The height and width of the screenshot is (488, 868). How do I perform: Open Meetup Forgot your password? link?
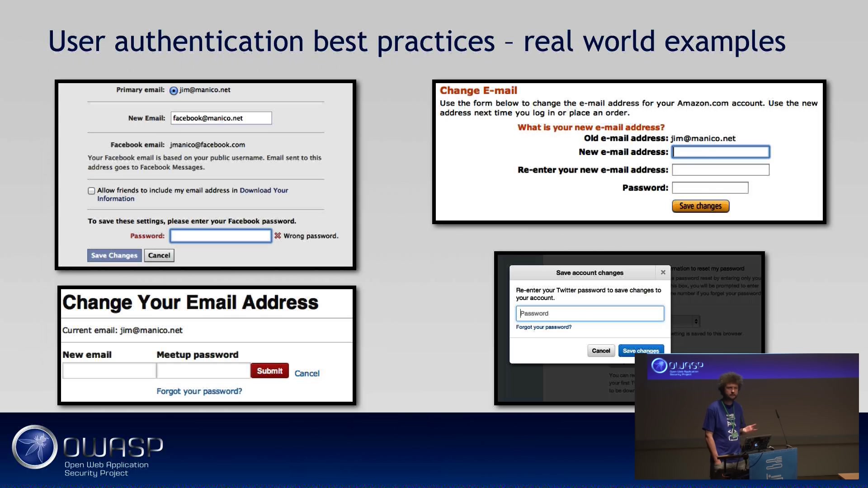coord(199,391)
